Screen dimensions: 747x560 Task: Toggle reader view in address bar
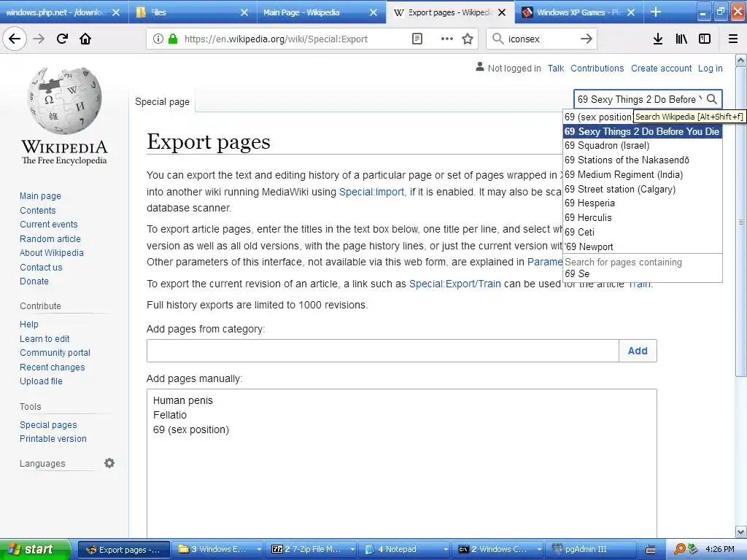417,39
